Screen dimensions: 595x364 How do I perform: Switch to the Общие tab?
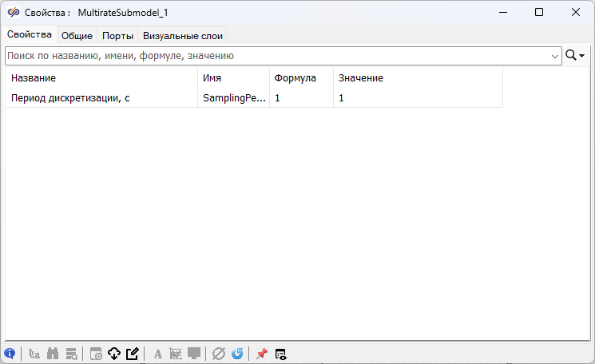click(x=77, y=35)
